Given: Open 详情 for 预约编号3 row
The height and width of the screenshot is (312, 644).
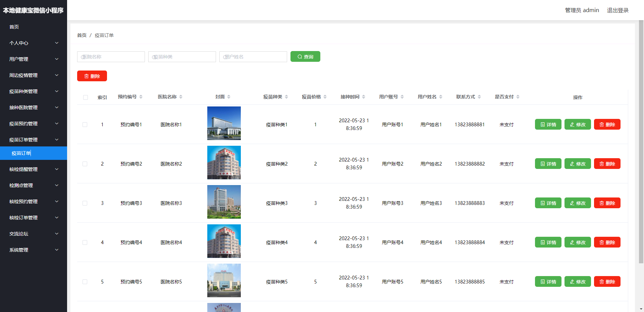Looking at the screenshot, I should 548,203.
